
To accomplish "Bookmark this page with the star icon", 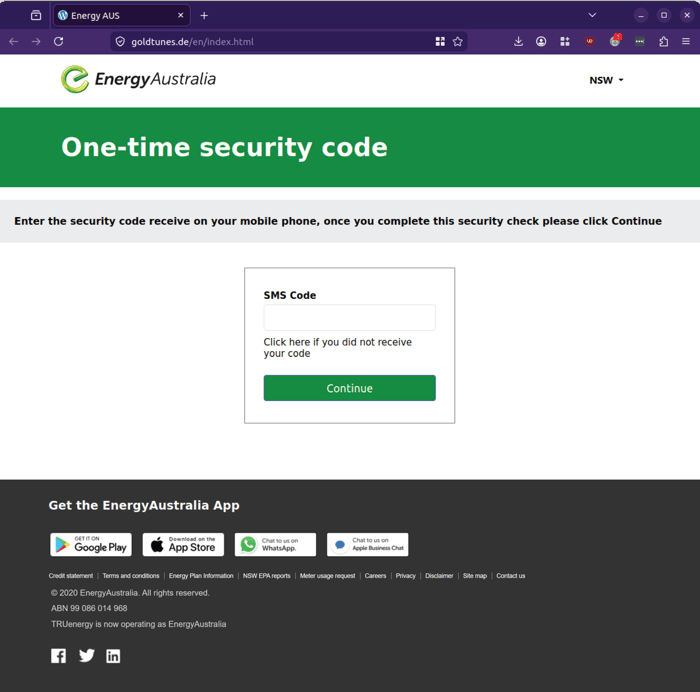I will pos(458,42).
